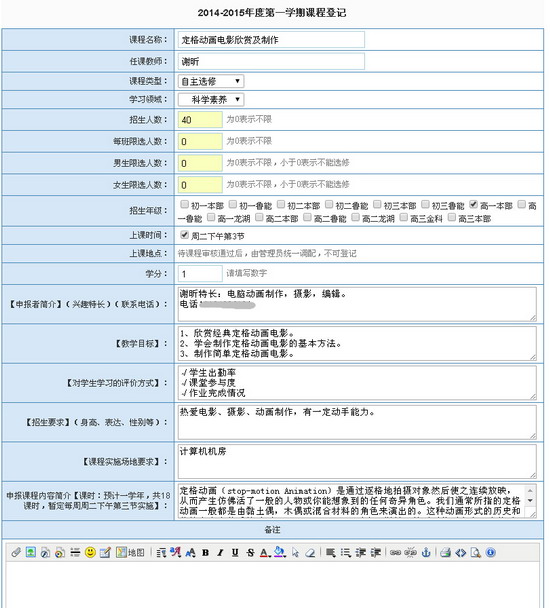
Task: Open the font color picker
Action: pos(265,553)
